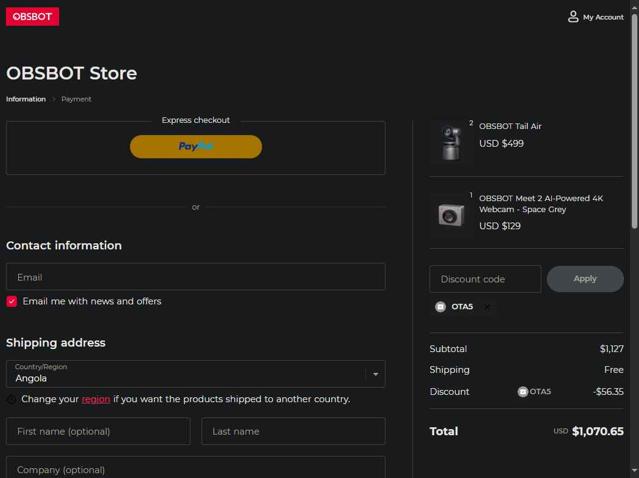Click the OBSBOT Tail Air product name

(510, 126)
